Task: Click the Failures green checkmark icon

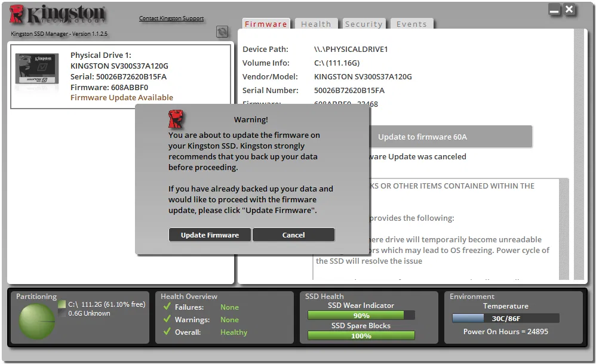Action: pyautogui.click(x=167, y=306)
